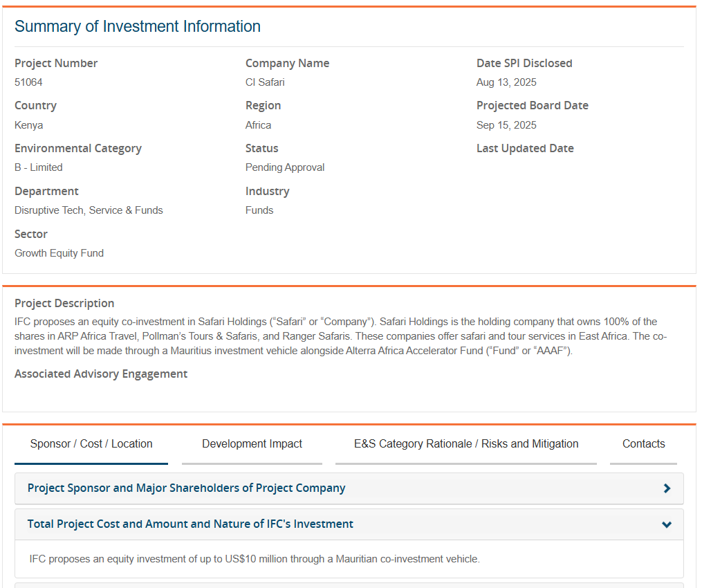The height and width of the screenshot is (588, 702).
Task: Select project number 51064
Action: (28, 82)
